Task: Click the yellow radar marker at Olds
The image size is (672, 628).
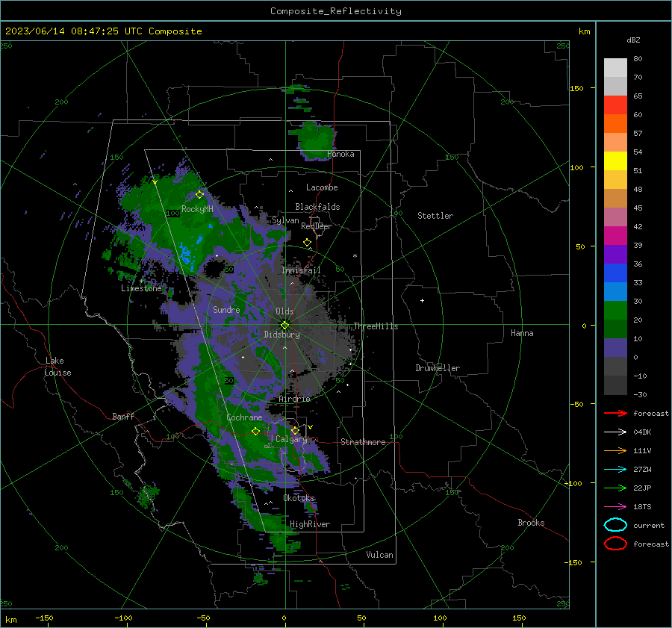Action: pos(284,325)
